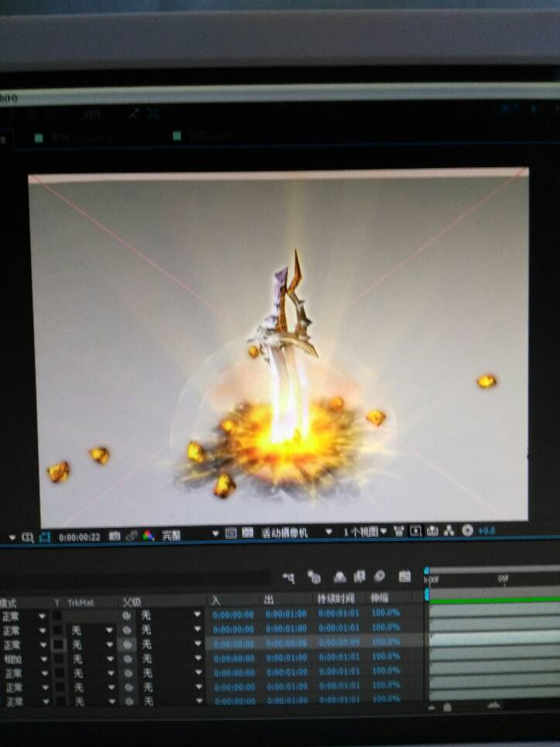560x747 pixels.
Task: Open mode dropdown of the highlighted layer row
Action: pos(43,645)
